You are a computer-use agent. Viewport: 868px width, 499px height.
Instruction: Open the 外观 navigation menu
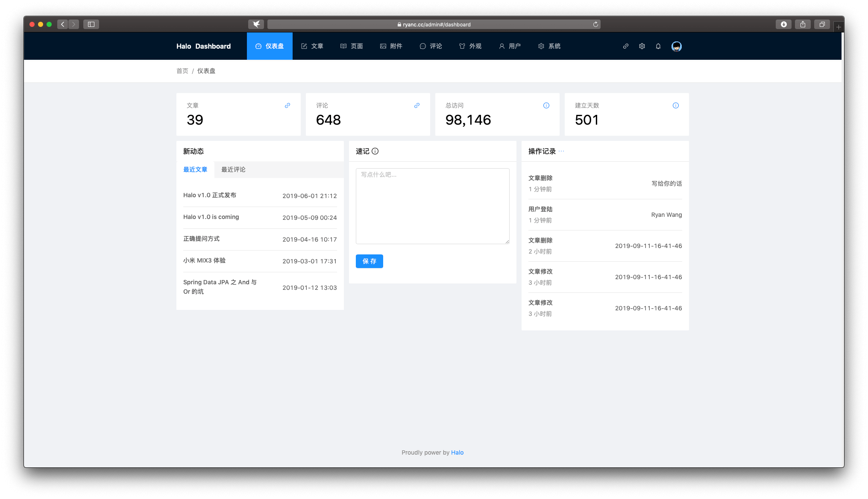tap(470, 46)
